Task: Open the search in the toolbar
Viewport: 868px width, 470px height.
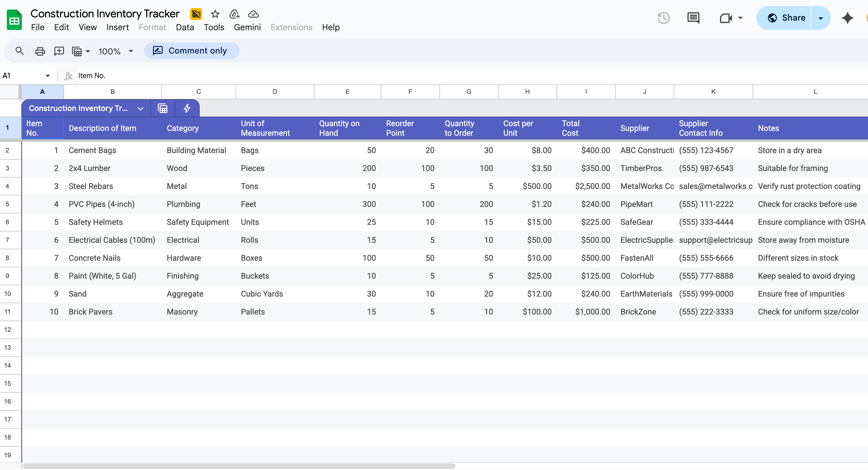Action: tap(19, 51)
